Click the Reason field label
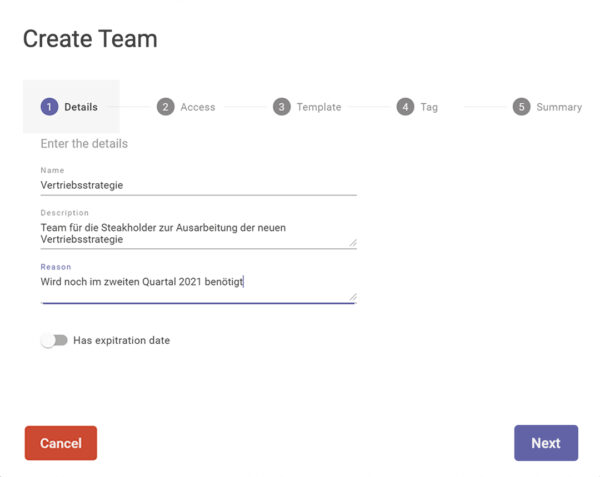This screenshot has height=477, width=600. coord(56,267)
